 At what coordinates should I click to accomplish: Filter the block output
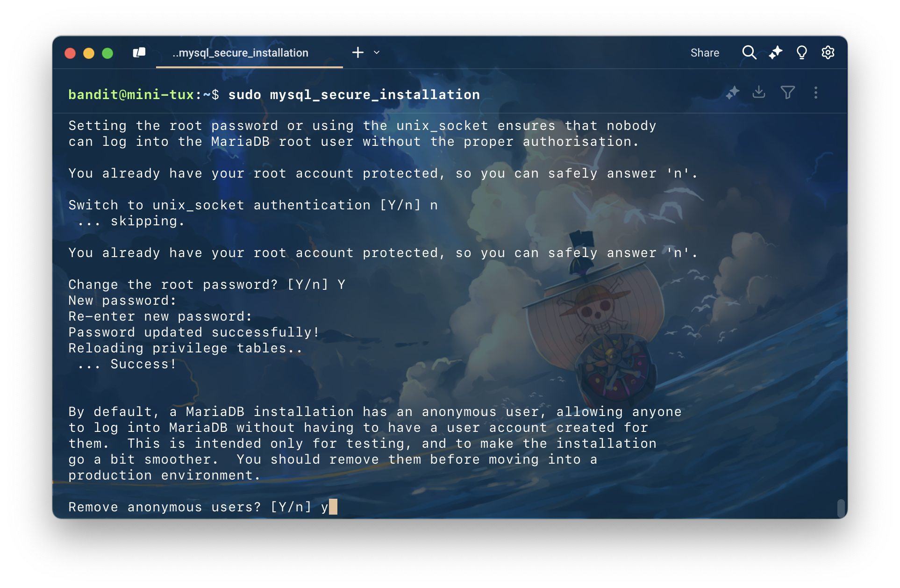787,93
